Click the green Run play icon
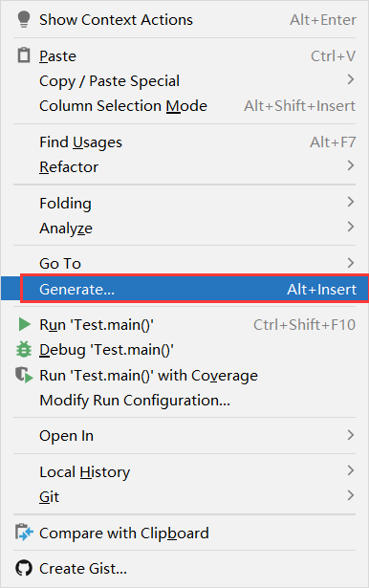 tap(24, 324)
